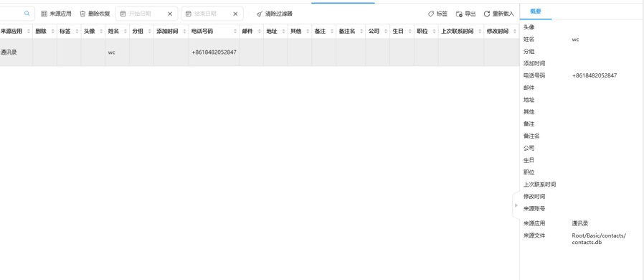Open the 来源应用 source app filter
This screenshot has height=280, width=644.
(56, 14)
